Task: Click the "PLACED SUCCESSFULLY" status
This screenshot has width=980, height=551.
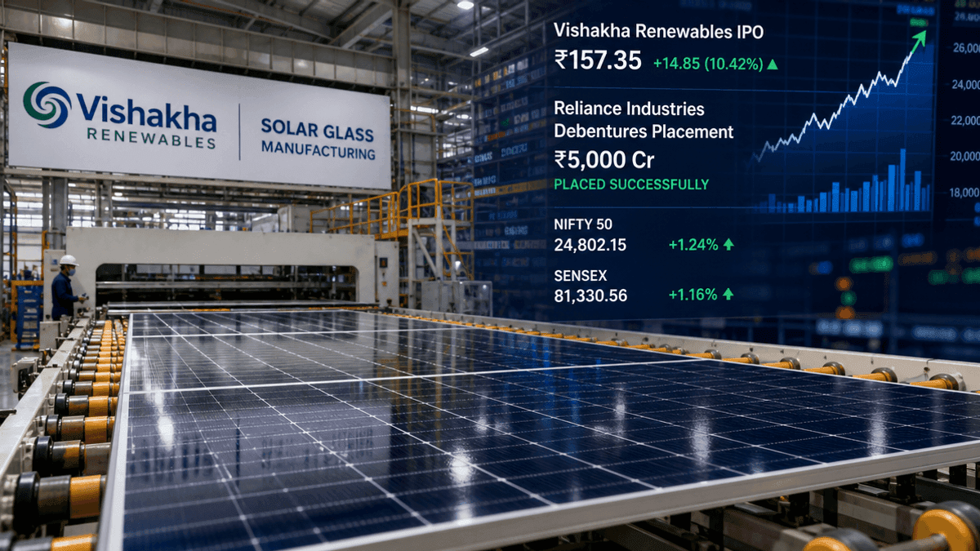Action: point(631,184)
